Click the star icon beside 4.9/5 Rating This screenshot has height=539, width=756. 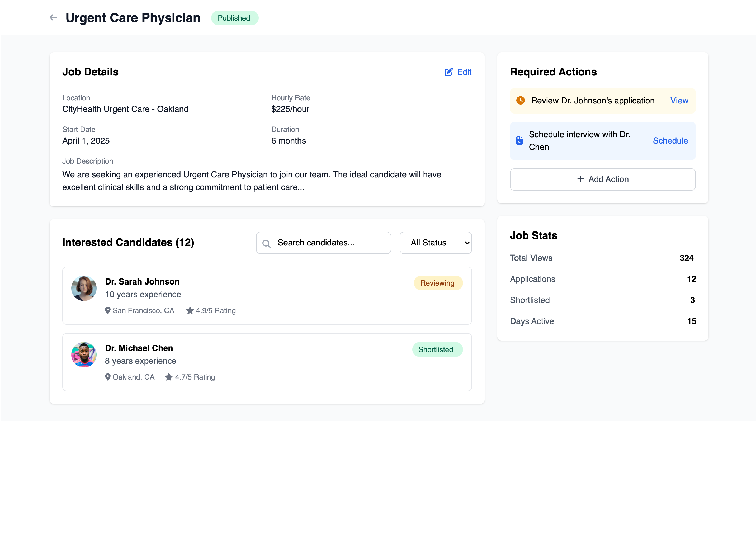tap(190, 310)
